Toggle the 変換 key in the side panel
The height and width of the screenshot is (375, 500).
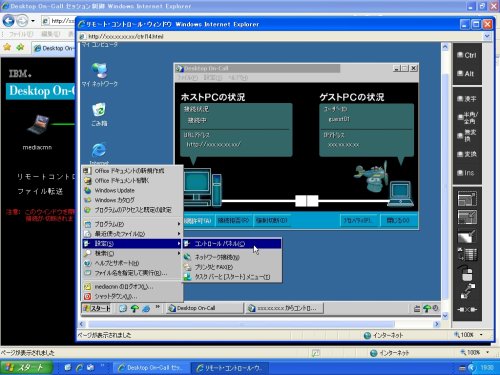tap(467, 154)
